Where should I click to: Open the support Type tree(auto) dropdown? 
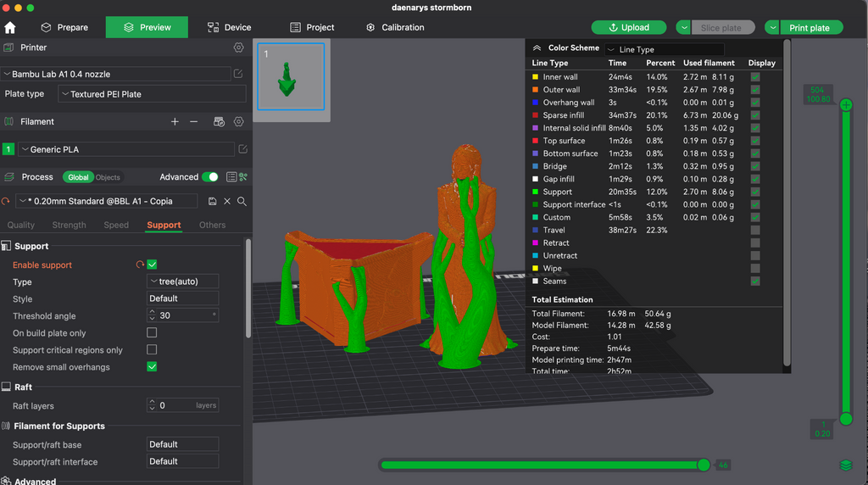[x=183, y=282]
